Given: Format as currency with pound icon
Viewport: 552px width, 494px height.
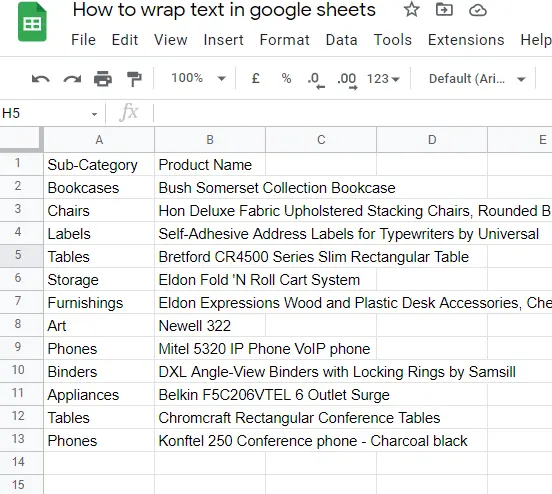Looking at the screenshot, I should [x=256, y=78].
